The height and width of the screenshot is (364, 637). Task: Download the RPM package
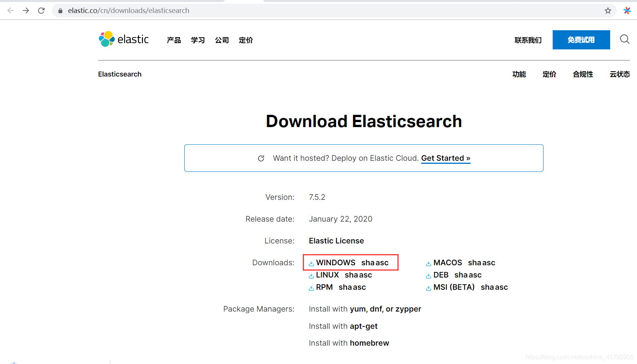click(x=324, y=287)
